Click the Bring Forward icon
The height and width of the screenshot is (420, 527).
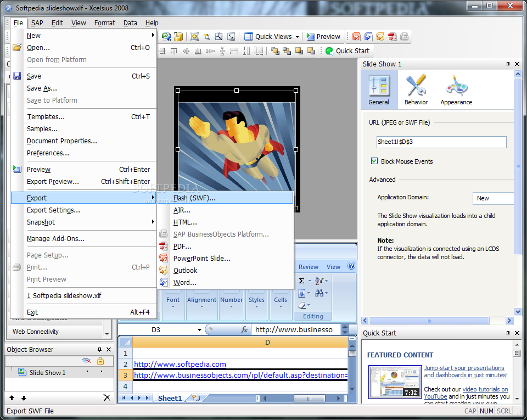pos(299,51)
